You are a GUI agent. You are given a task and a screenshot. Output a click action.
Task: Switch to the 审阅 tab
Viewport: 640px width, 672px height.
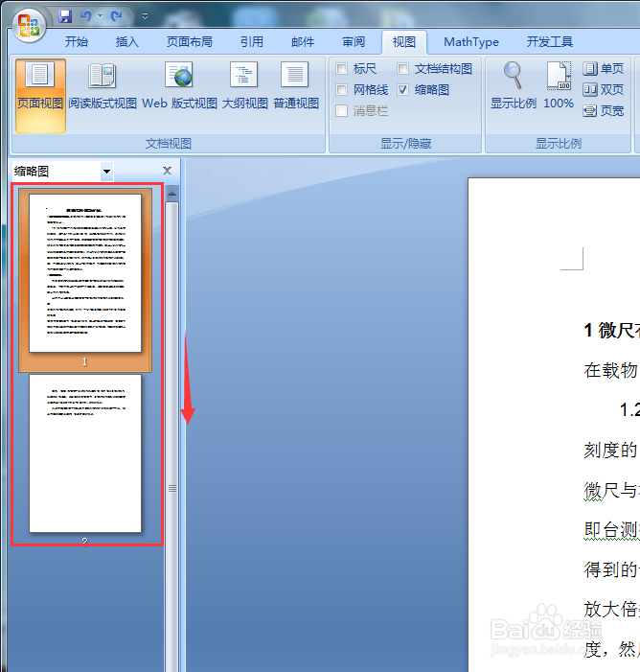pos(354,42)
